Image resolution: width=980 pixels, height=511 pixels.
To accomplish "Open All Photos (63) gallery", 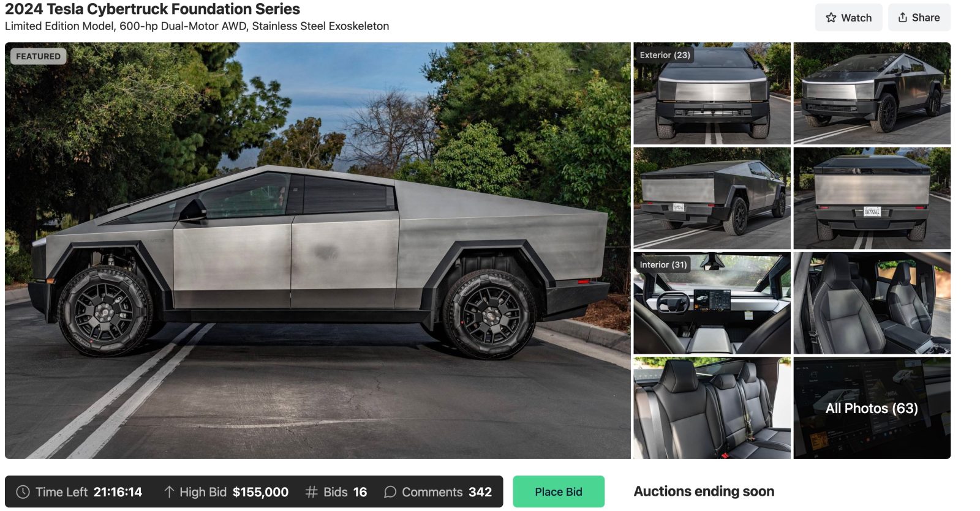I will tap(872, 408).
